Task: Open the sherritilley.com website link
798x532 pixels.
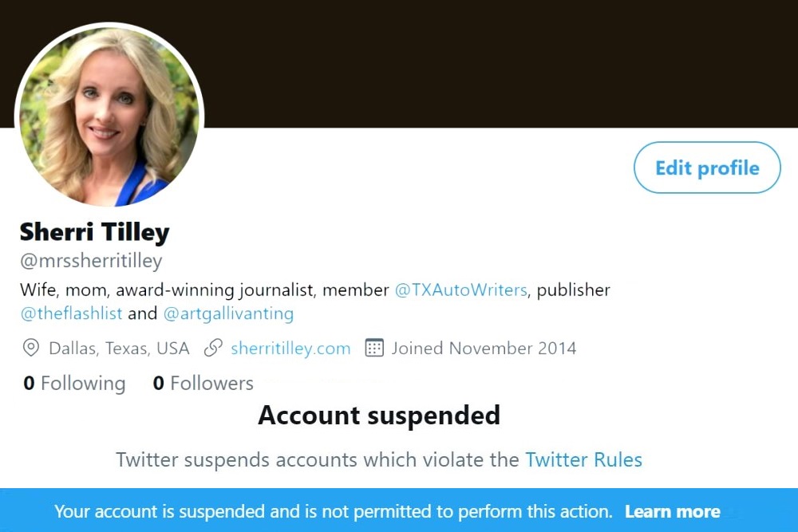Action: [290, 349]
